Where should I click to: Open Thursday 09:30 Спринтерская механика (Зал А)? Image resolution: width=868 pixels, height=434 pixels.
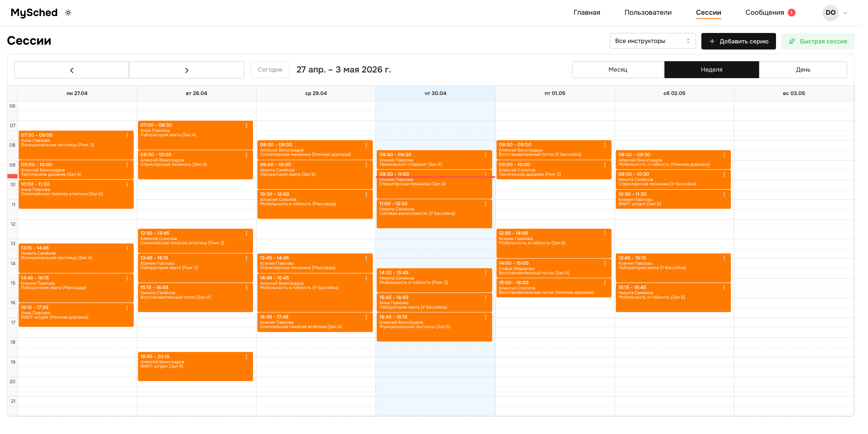(x=434, y=185)
